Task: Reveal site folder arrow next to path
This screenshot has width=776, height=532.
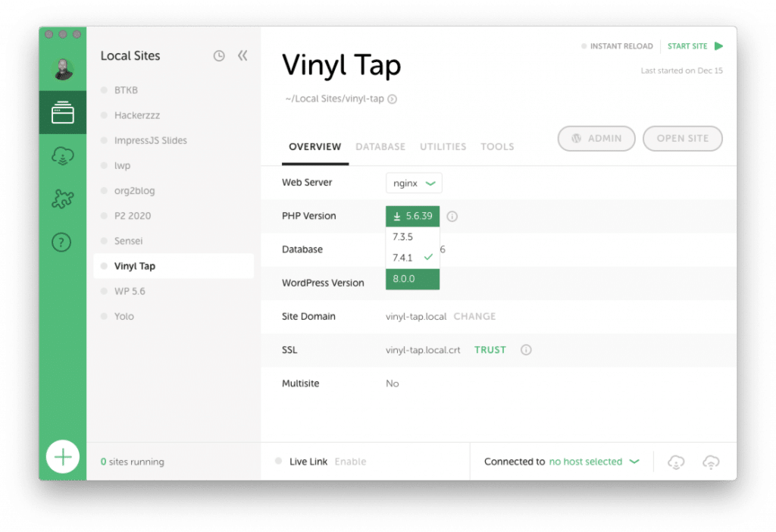Action: pyautogui.click(x=392, y=99)
